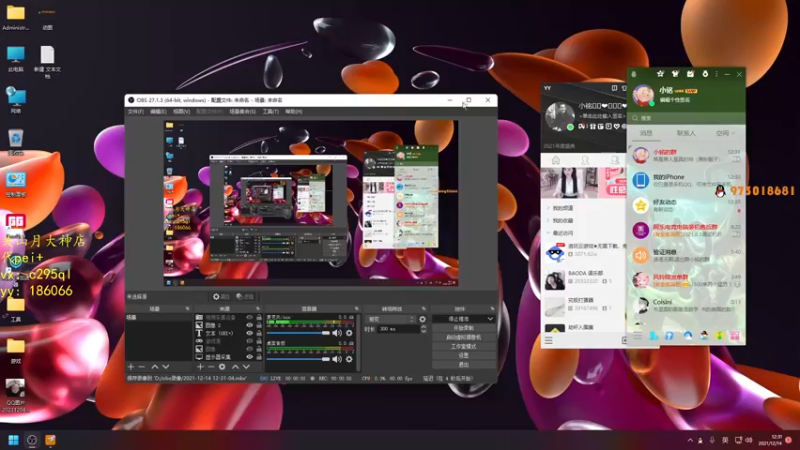Mute the microphone channel speaker icon
The height and width of the screenshot is (450, 800).
pos(337,333)
